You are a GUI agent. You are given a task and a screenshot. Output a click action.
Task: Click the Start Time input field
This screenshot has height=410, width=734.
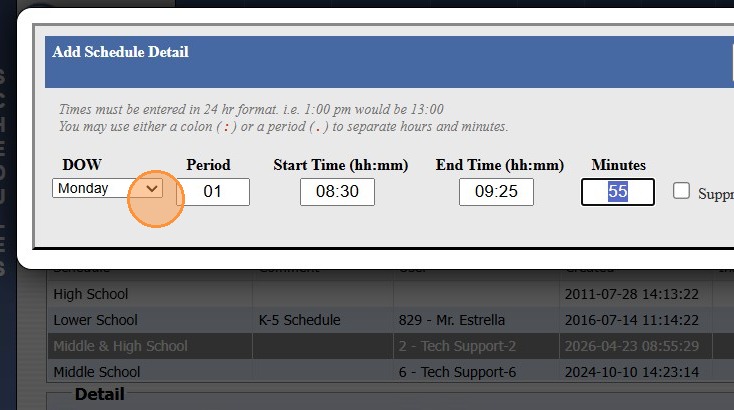[x=337, y=191]
